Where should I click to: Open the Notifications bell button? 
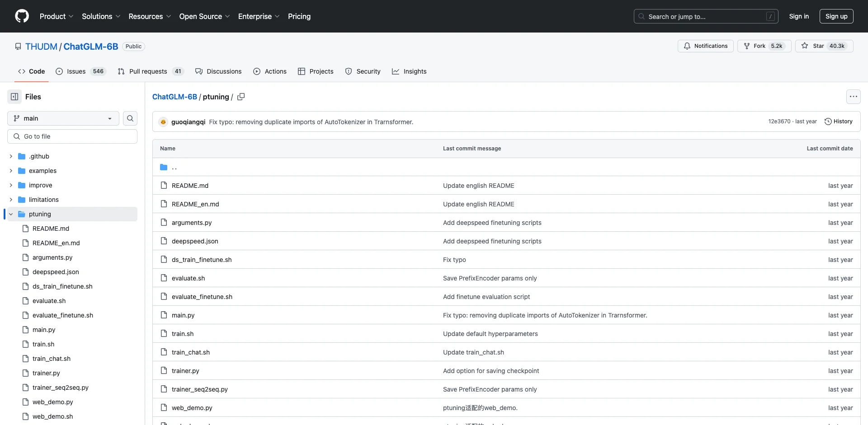coord(705,46)
